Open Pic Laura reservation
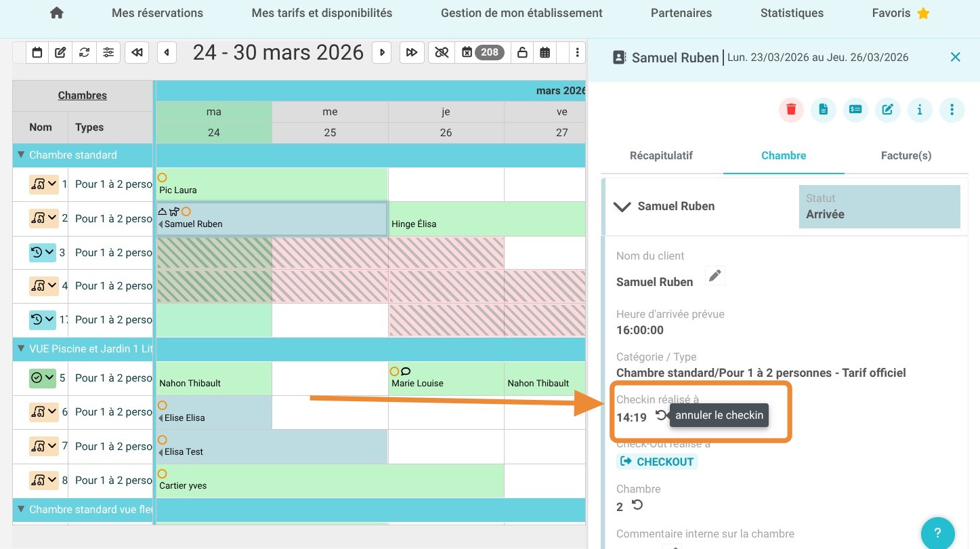 [x=272, y=184]
